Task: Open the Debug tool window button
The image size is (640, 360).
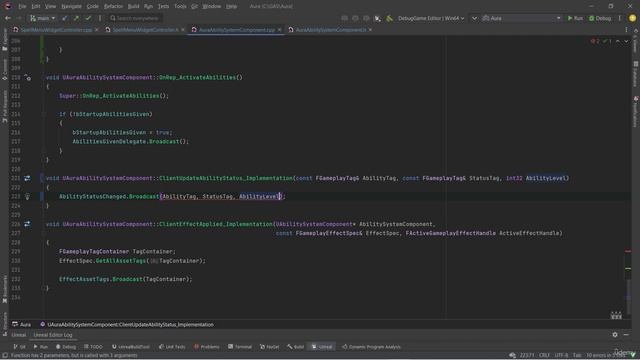Action: tap(66, 347)
